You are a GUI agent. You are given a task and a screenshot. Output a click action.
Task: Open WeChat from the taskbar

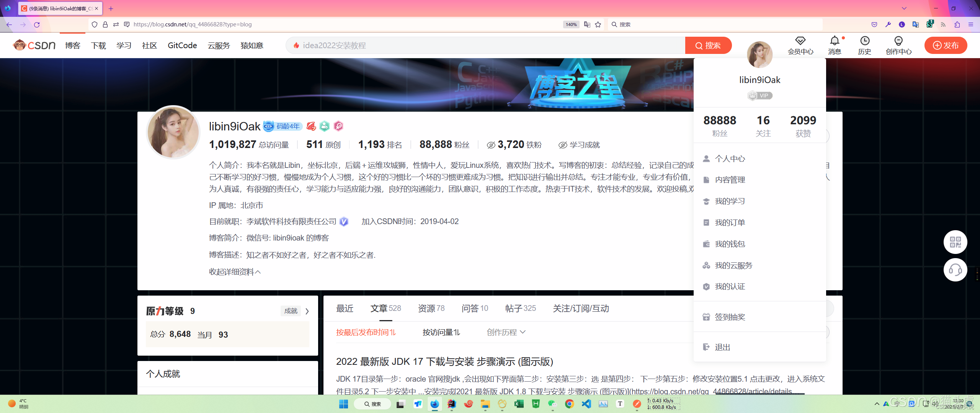pos(552,404)
